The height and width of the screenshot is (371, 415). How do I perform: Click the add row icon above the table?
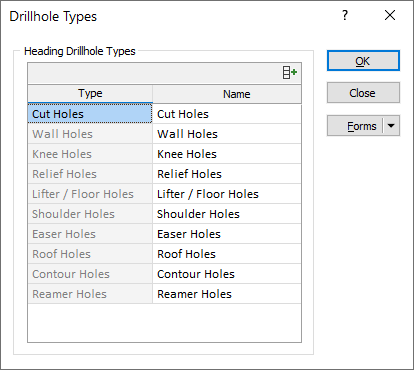289,72
